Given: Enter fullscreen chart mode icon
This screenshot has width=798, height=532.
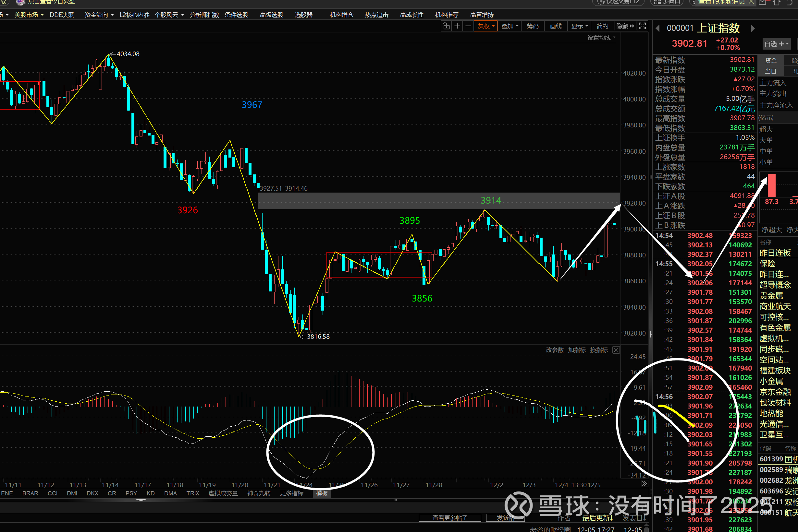Looking at the screenshot, I should tap(643, 26).
